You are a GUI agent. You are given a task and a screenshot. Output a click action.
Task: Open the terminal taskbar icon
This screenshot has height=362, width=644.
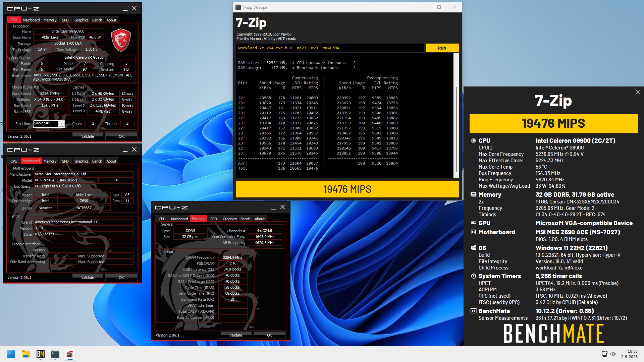pos(55,354)
